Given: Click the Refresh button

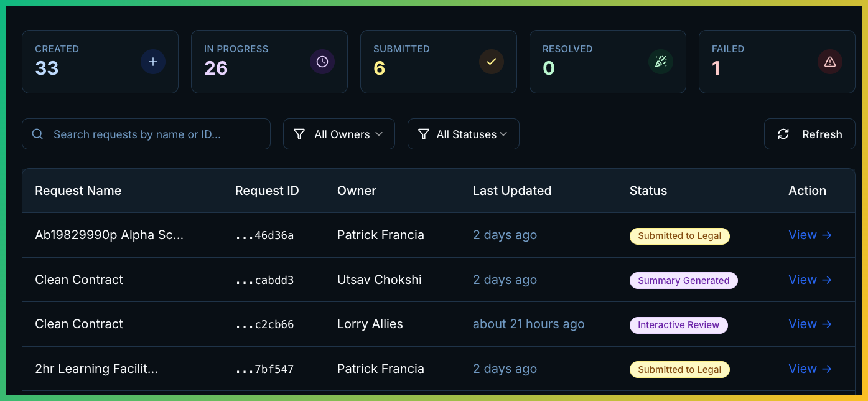Looking at the screenshot, I should (x=810, y=134).
